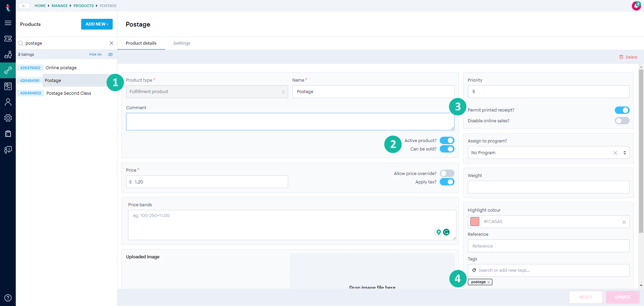The image size is (644, 306).
Task: Open the help question mark icon
Action: tap(8, 298)
